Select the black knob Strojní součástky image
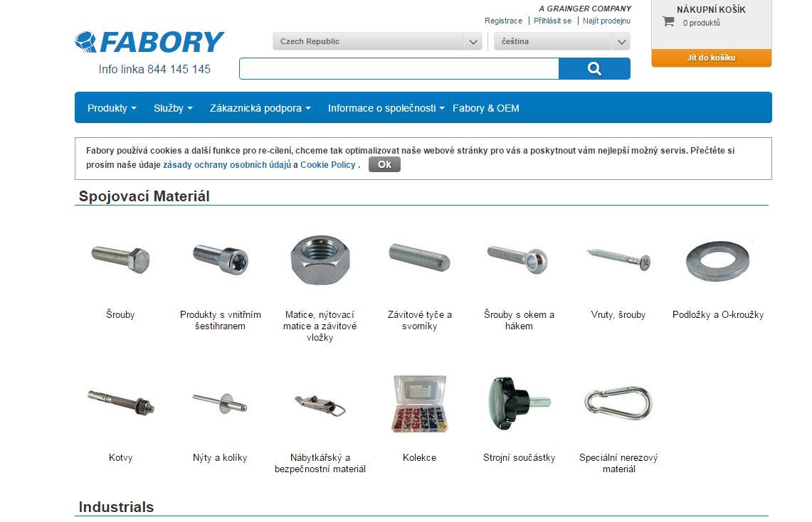The width and height of the screenshot is (812, 522). tap(519, 403)
